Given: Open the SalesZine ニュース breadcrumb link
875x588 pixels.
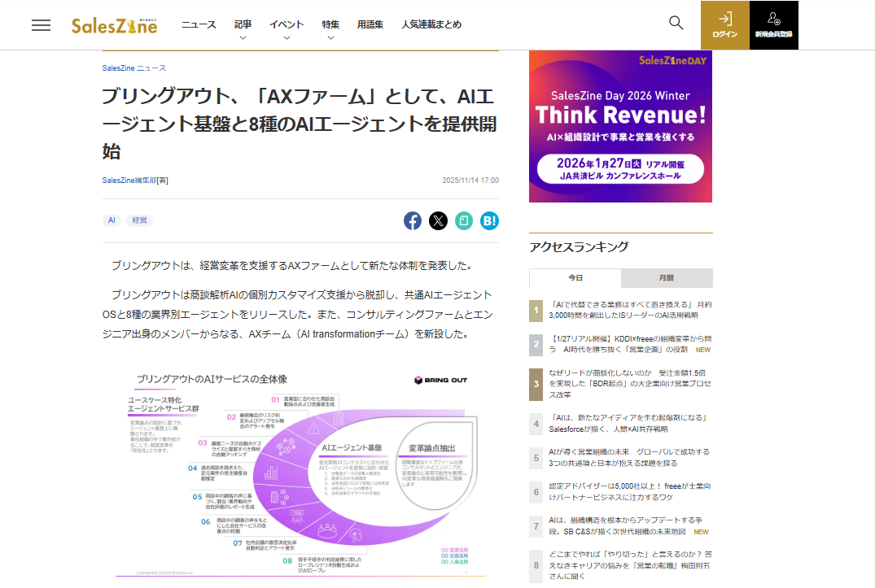Looking at the screenshot, I should 133,68.
